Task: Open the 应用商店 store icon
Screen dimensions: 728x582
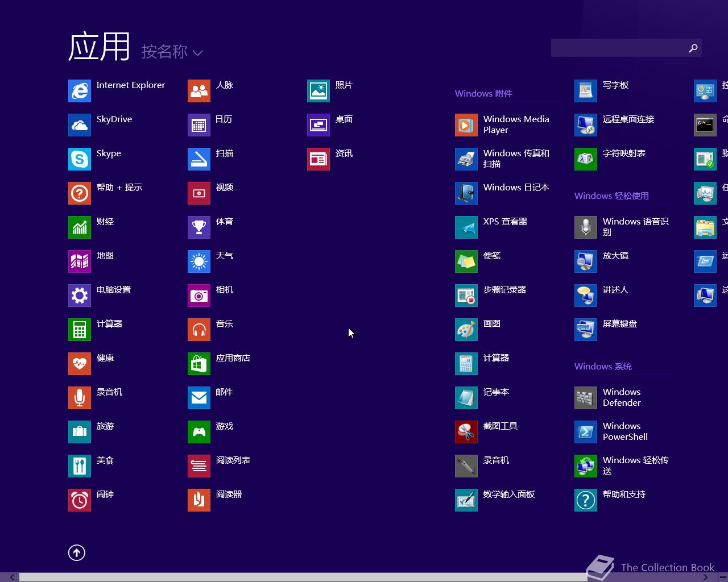Action: (199, 364)
